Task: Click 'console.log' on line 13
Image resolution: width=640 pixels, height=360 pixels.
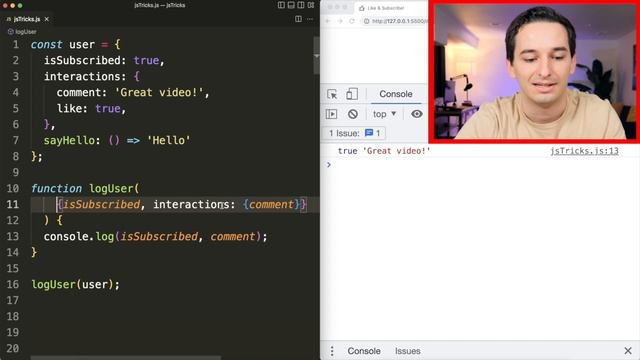Action: pos(79,236)
